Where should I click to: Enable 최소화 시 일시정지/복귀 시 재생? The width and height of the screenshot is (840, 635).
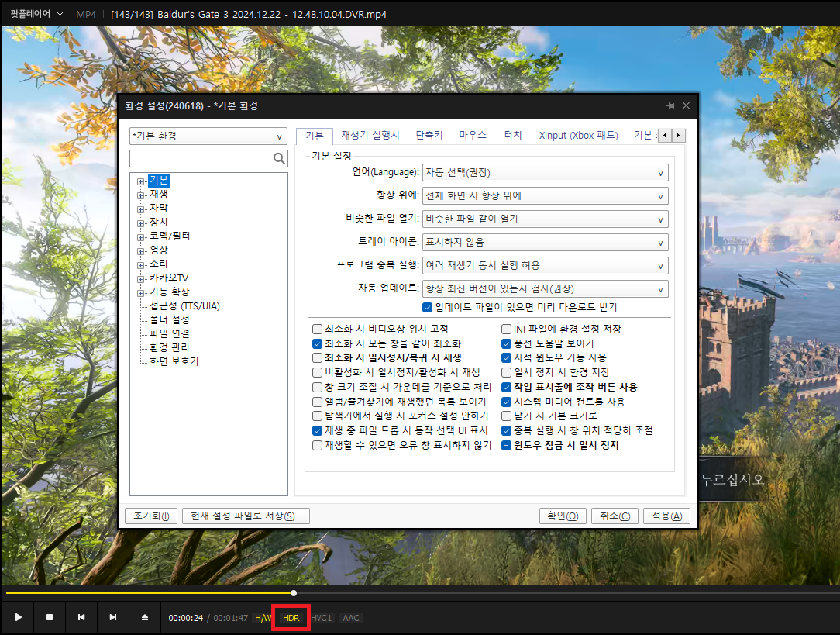[x=317, y=357]
